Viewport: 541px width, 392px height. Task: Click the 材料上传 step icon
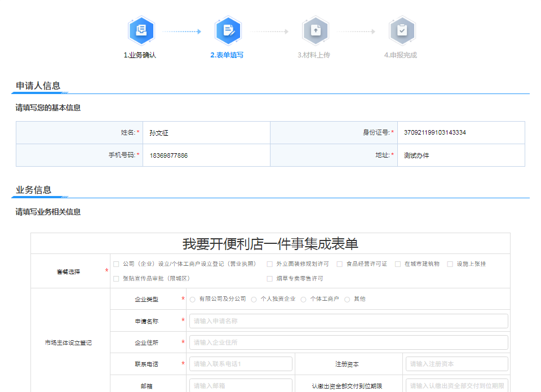[315, 31]
